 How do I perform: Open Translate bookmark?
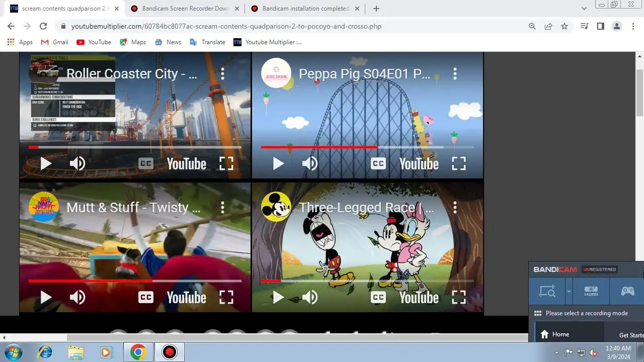[207, 42]
